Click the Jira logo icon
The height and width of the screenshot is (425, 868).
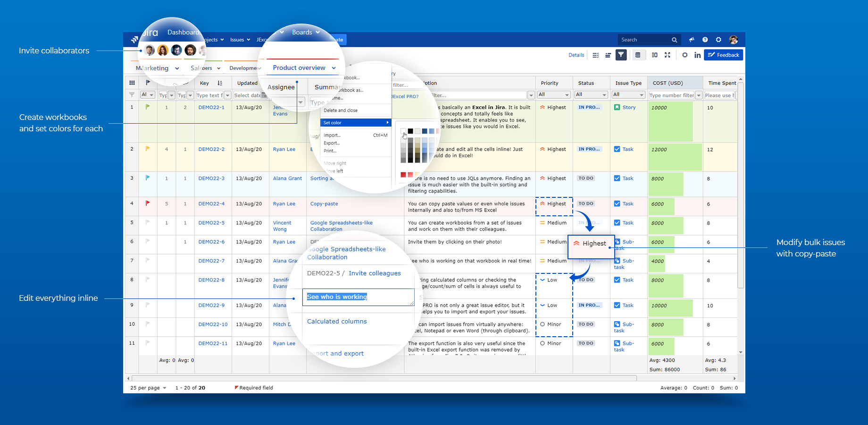point(135,39)
